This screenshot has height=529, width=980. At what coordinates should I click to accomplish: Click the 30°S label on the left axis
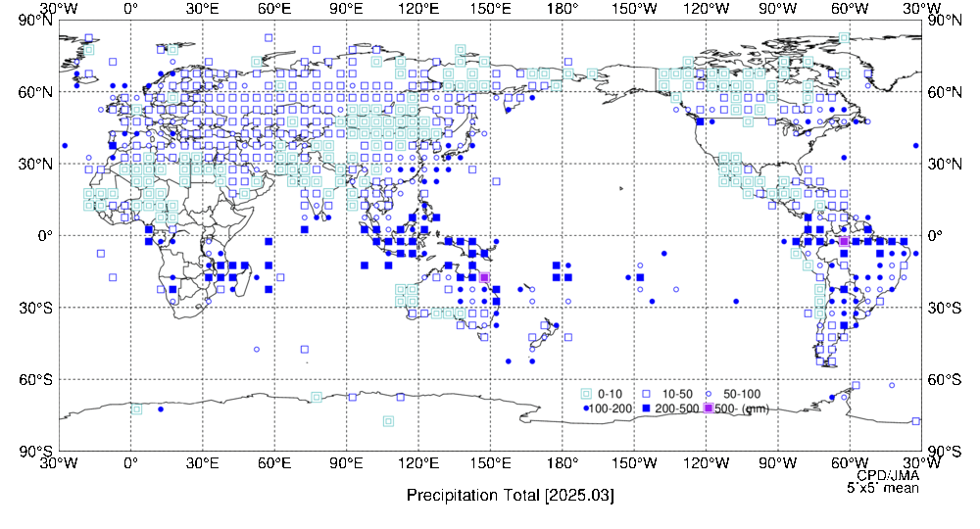point(35,308)
